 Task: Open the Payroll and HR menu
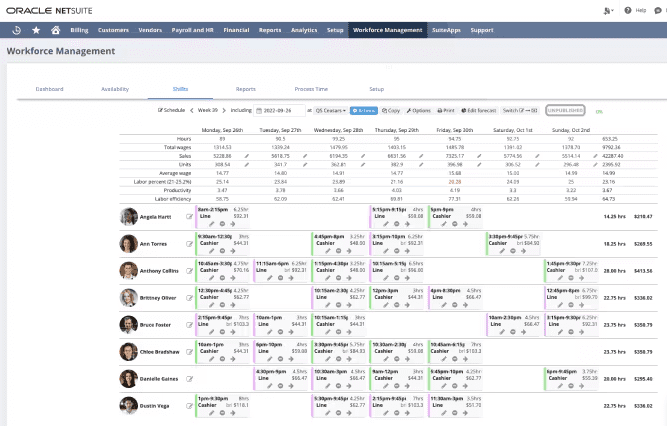[x=194, y=30]
